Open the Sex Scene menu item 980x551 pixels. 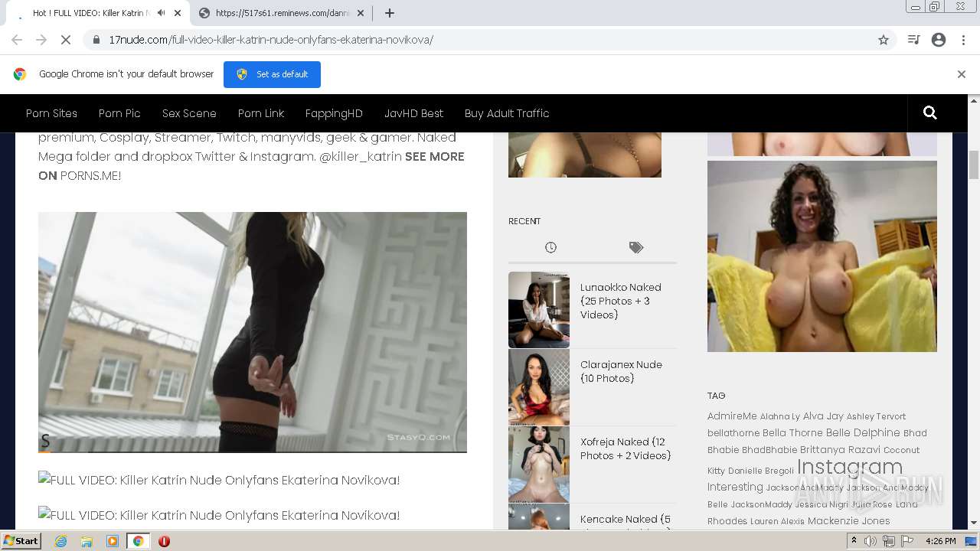pos(189,113)
